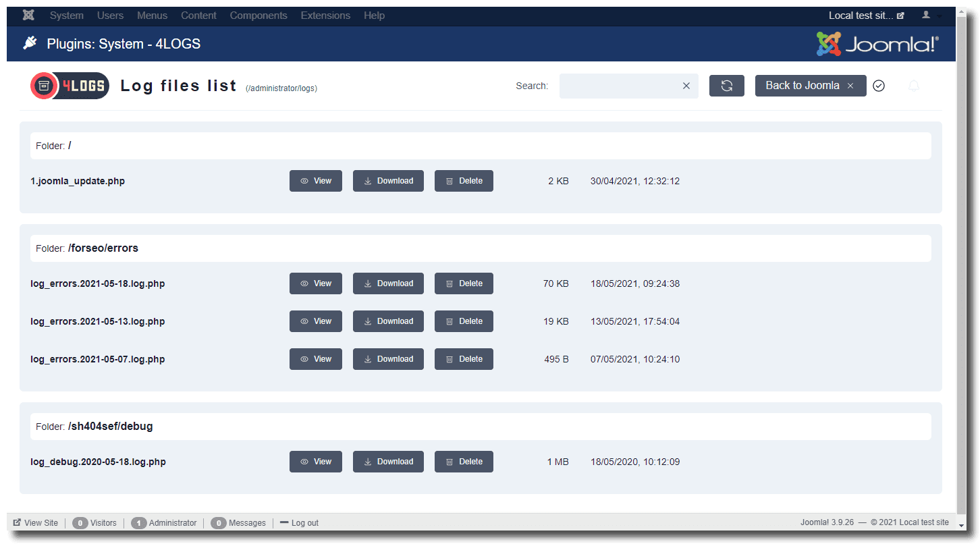Select file name 1.joomla_update.php
This screenshot has height=544, width=980.
(x=78, y=181)
